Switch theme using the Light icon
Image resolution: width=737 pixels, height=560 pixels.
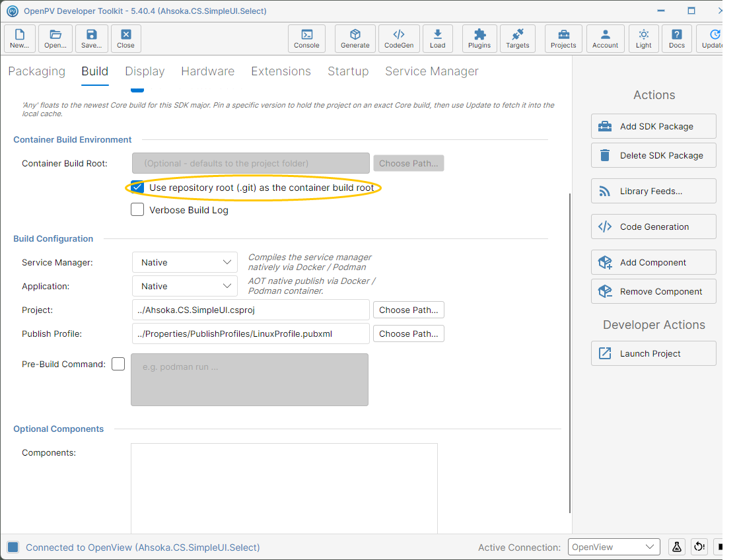[x=643, y=38]
